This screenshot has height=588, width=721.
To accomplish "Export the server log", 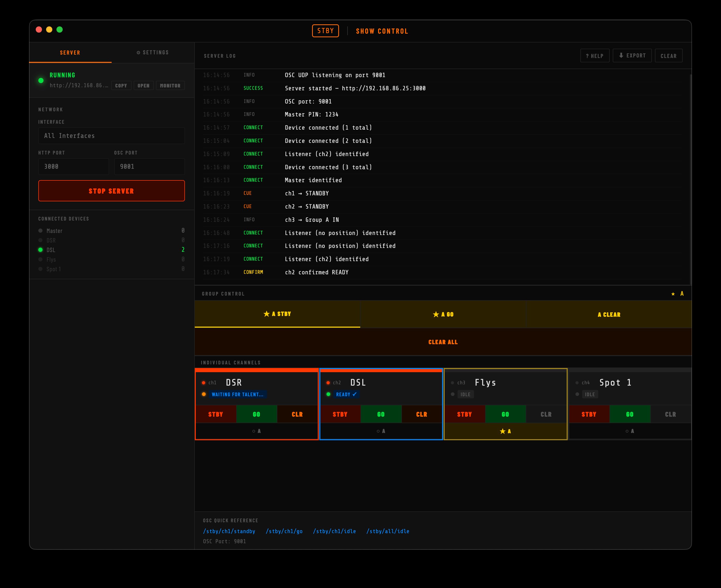I will (632, 56).
